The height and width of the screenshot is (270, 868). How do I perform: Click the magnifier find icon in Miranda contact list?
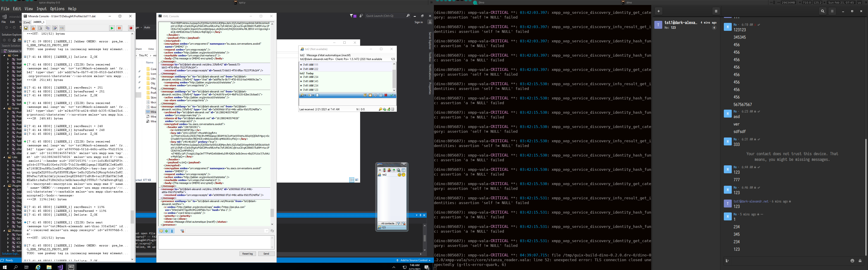pyautogui.click(x=399, y=170)
